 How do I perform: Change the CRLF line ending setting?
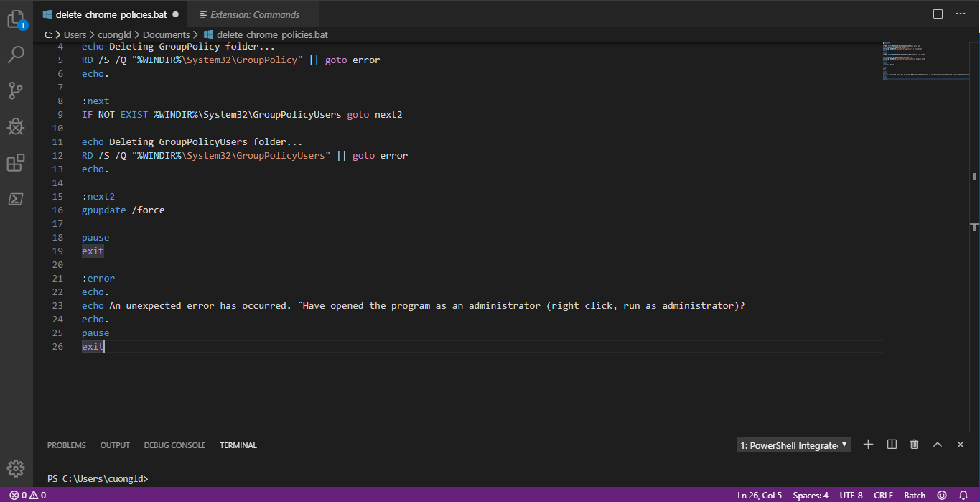(x=883, y=495)
